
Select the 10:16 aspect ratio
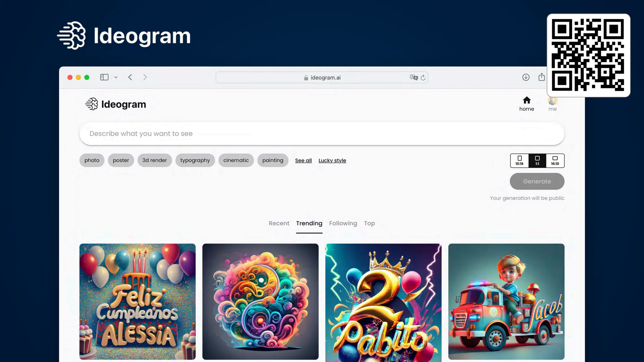[x=519, y=161]
